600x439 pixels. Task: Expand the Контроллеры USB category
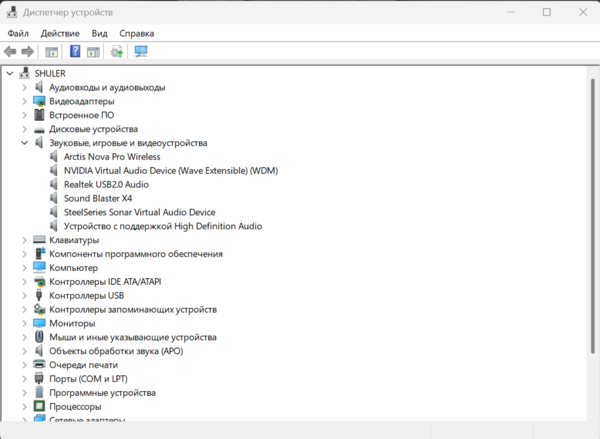click(x=24, y=295)
